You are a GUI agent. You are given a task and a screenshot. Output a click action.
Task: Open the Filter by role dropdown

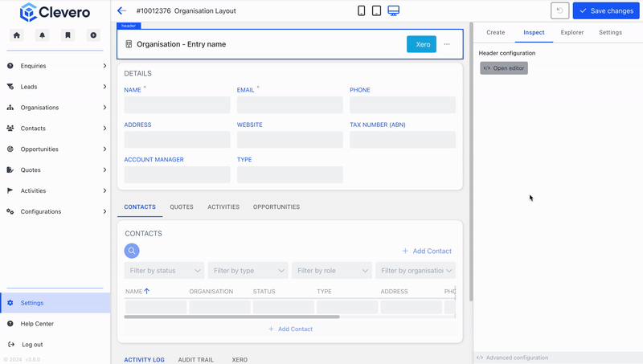[332, 271]
